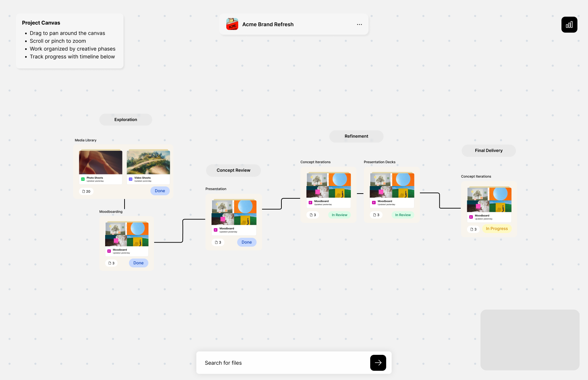The height and width of the screenshot is (380, 588).
Task: Click the Photo Shoots green file icon
Action: pyautogui.click(x=83, y=179)
